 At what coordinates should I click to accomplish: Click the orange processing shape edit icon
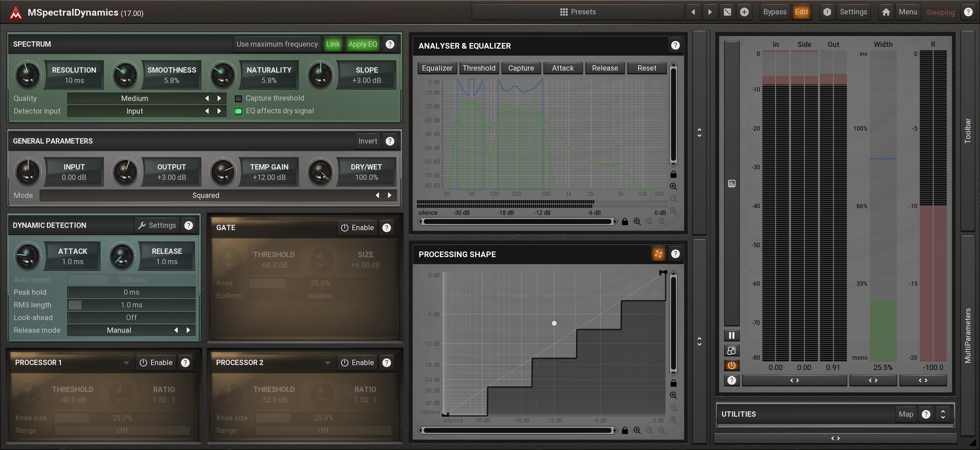click(658, 254)
